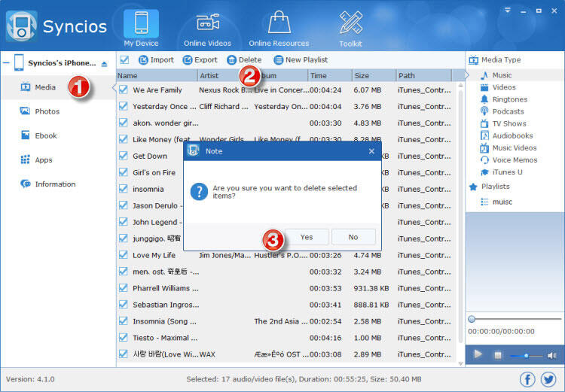Click the Import toolbar button
The height and width of the screenshot is (392, 565).
tap(156, 59)
